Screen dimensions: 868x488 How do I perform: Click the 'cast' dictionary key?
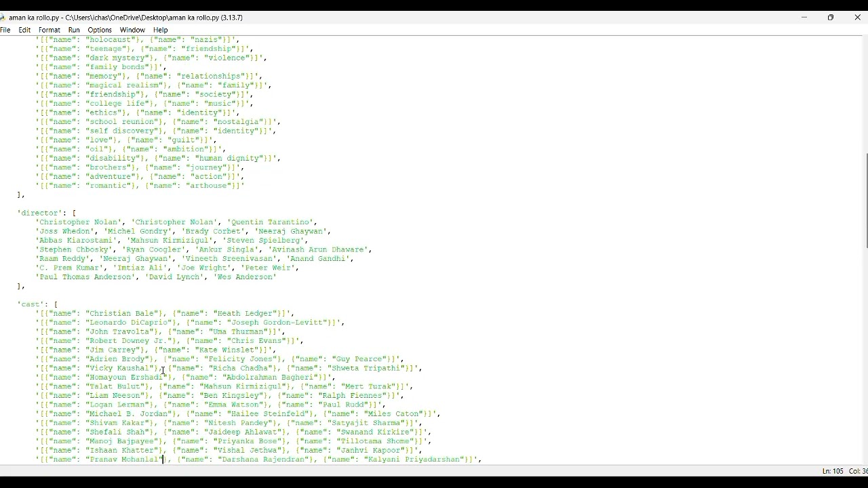tap(31, 304)
